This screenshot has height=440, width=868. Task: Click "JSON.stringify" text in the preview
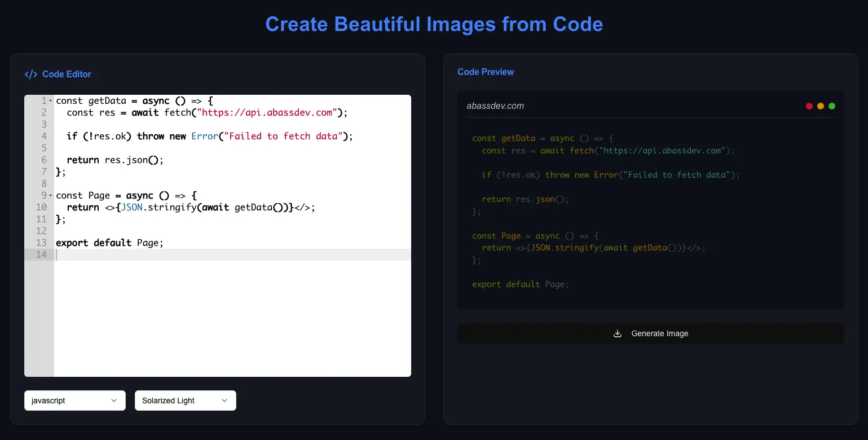point(565,248)
